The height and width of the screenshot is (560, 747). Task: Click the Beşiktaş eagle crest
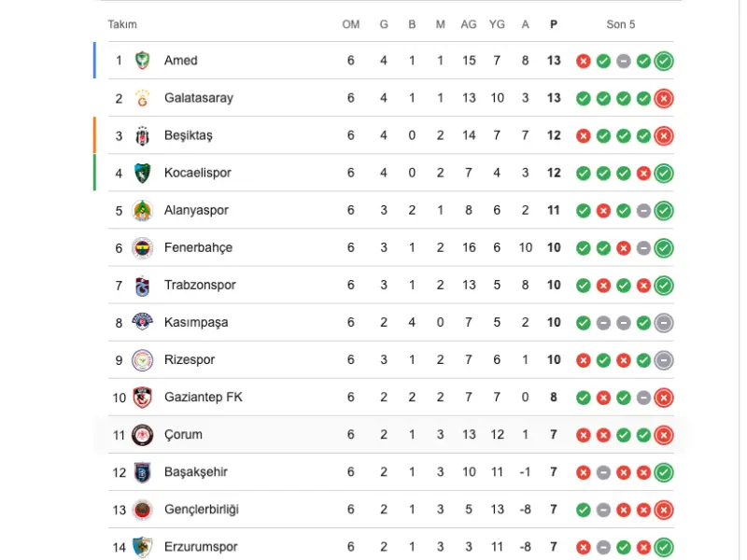tap(143, 135)
